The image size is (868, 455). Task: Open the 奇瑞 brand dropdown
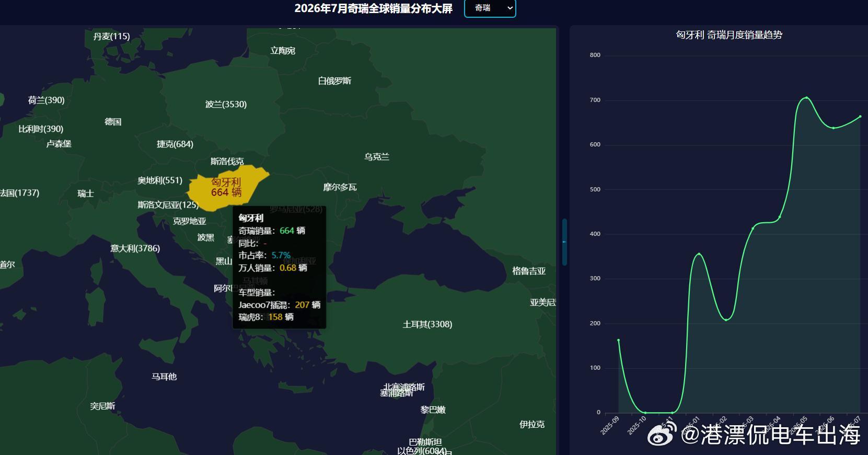pos(490,8)
